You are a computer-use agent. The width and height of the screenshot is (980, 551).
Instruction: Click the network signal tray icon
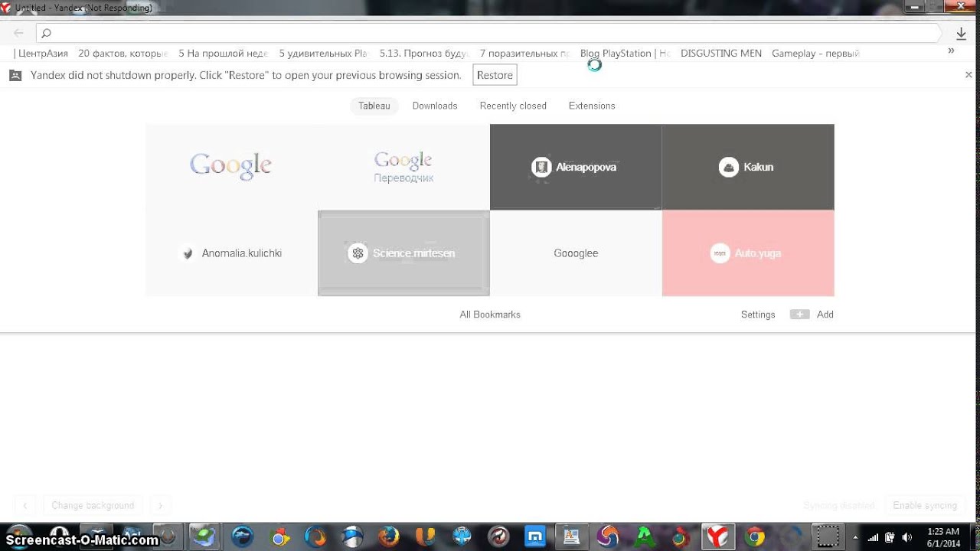point(873,536)
